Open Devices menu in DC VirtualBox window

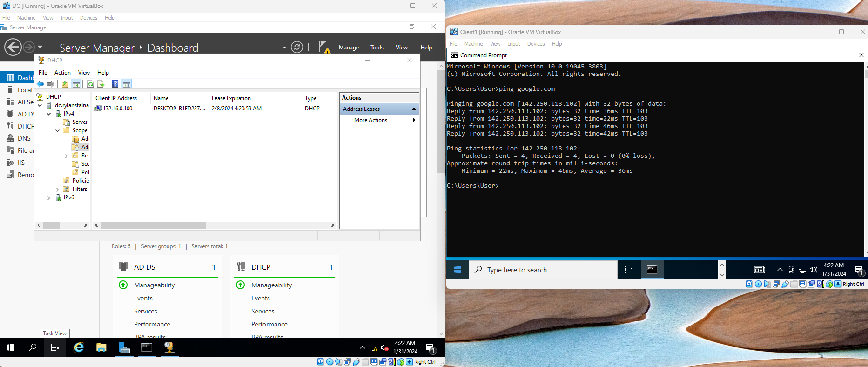pos(88,18)
